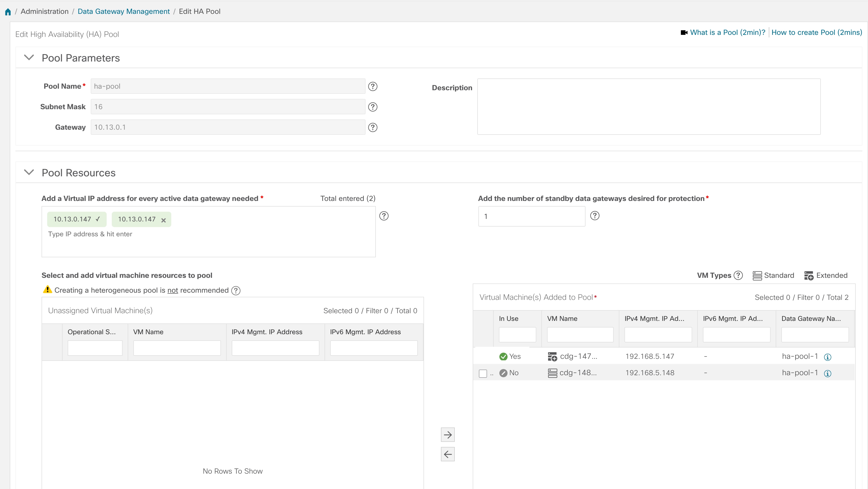The width and height of the screenshot is (868, 489).
Task: Click the help icon next to Pool Name
Action: tap(373, 86)
